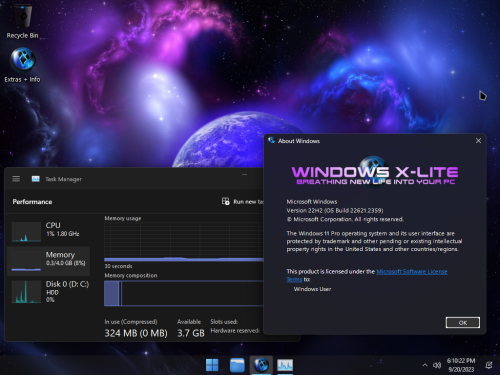Click the Memory usage graph
The width and height of the screenshot is (500, 375).
184,242
